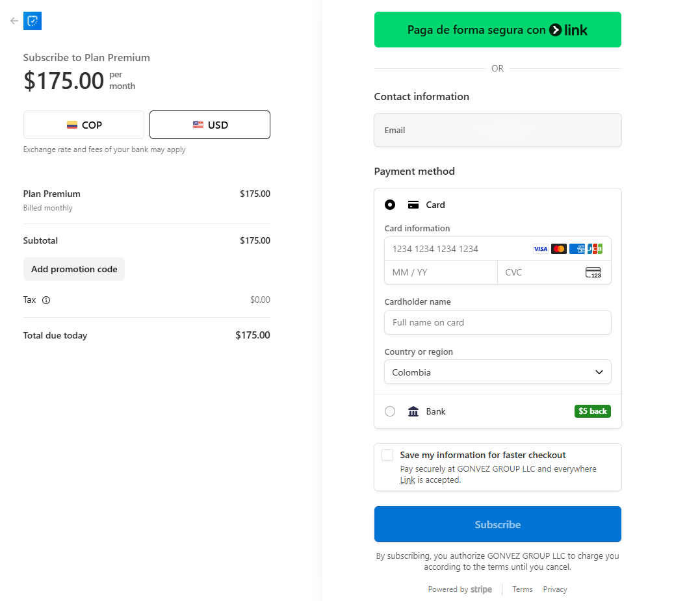Click the Visa logo icon

(540, 249)
